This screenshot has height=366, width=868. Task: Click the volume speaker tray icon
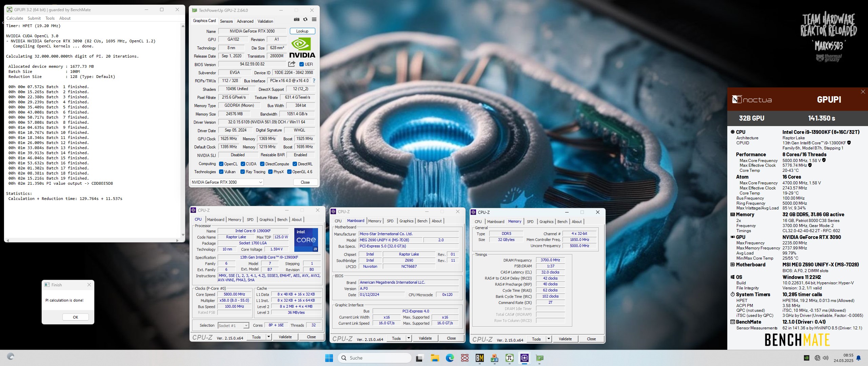tap(826, 358)
